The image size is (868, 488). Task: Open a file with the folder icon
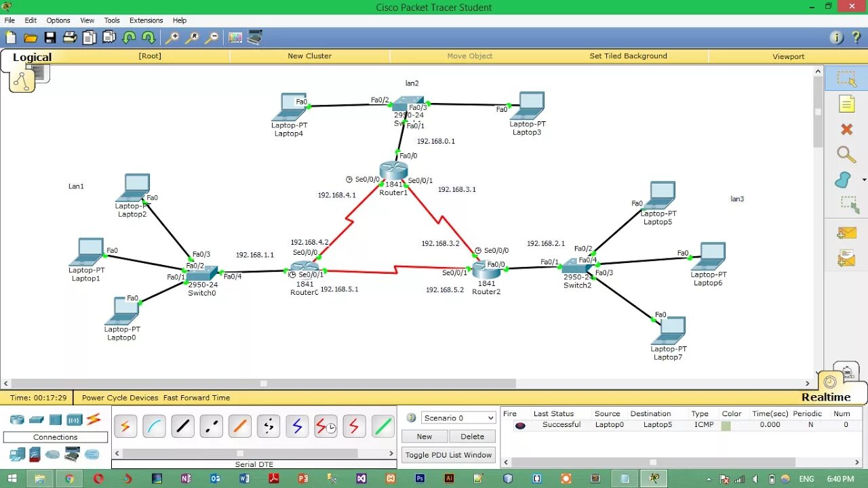(31, 38)
